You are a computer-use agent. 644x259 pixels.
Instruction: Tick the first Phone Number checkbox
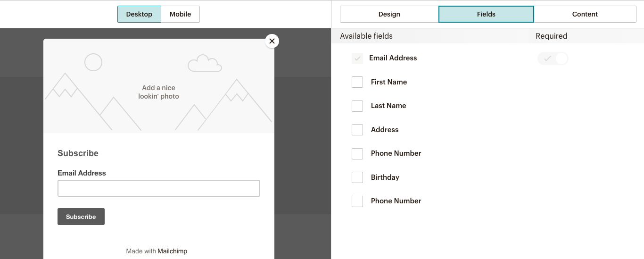coord(357,153)
